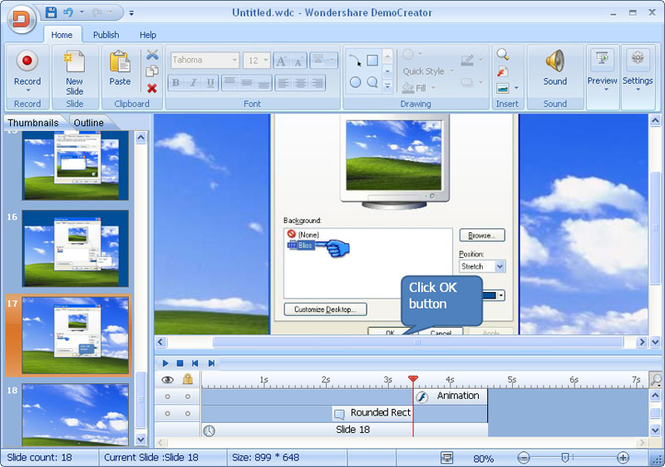Click the fit-to-window icon in status bar
665x467 pixels.
coord(447,458)
